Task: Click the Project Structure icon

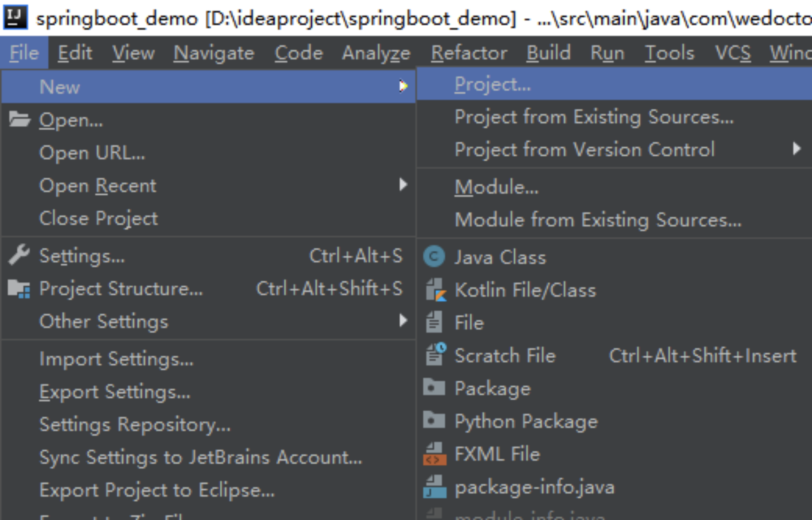Action: click(x=19, y=289)
